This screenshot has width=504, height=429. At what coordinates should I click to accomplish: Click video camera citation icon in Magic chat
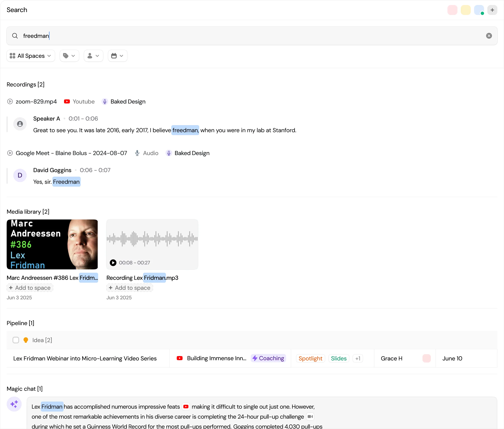(x=310, y=417)
